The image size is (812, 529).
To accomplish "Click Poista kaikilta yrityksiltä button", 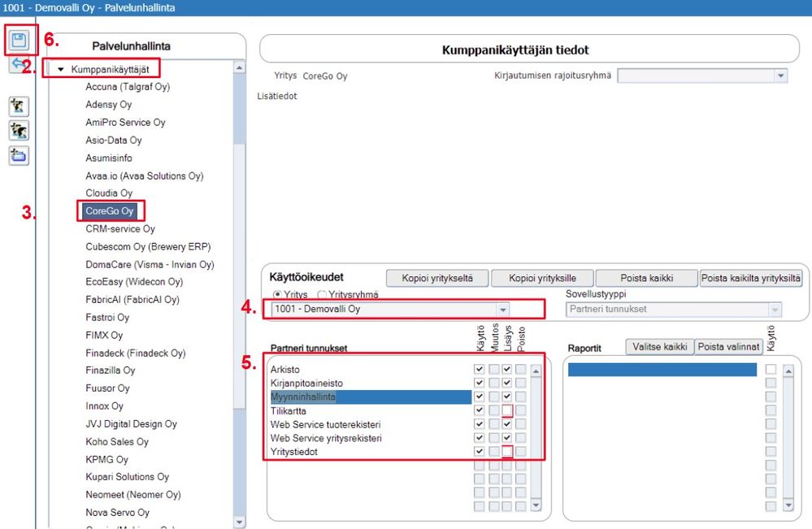I will [751, 278].
